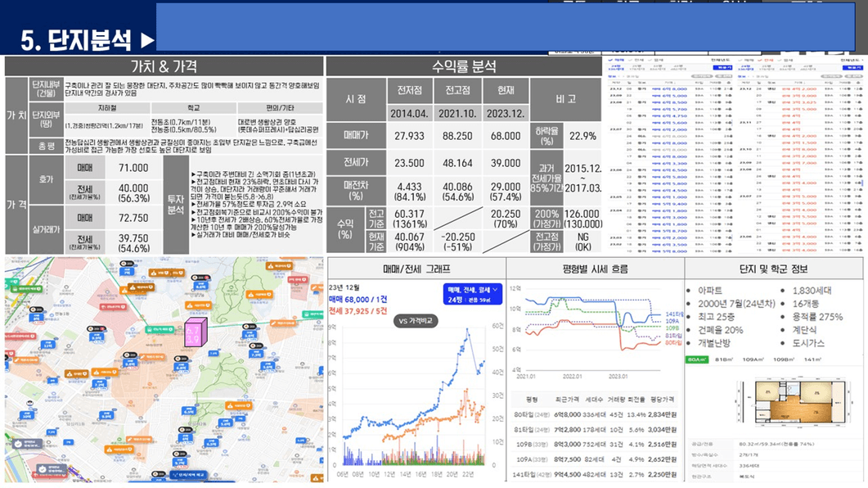Select the 단지 및 학군 정보 panel title
This screenshot has width=868, height=488.
(773, 269)
